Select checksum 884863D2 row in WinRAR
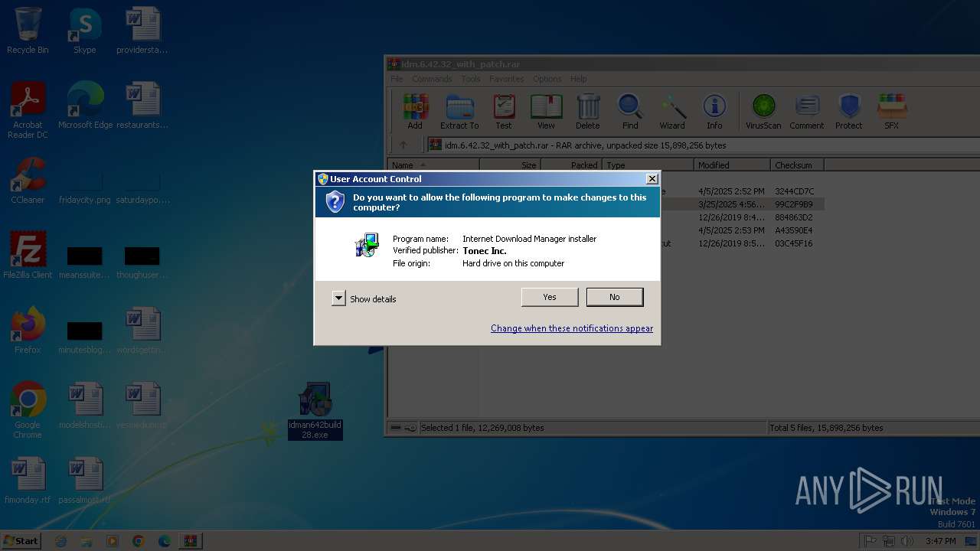 [794, 217]
